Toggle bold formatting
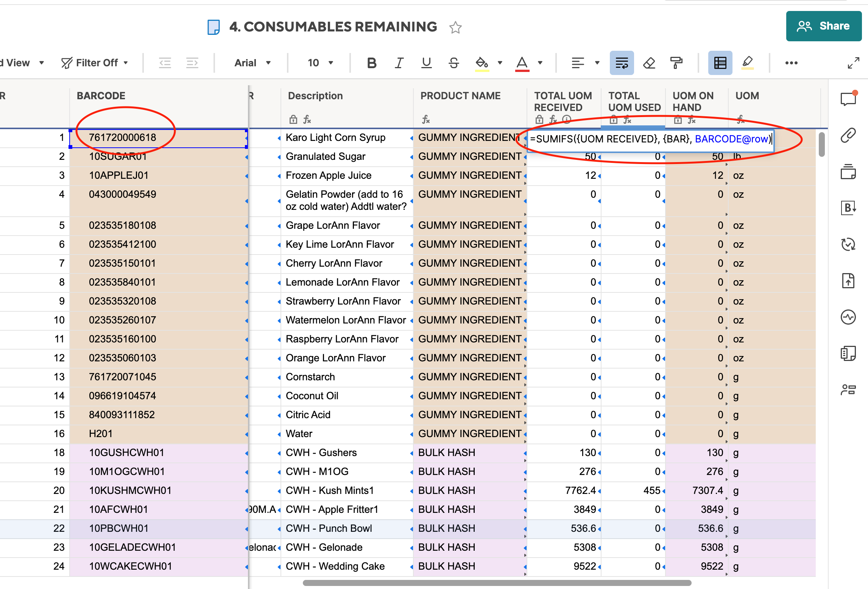The height and width of the screenshot is (589, 868). tap(371, 63)
